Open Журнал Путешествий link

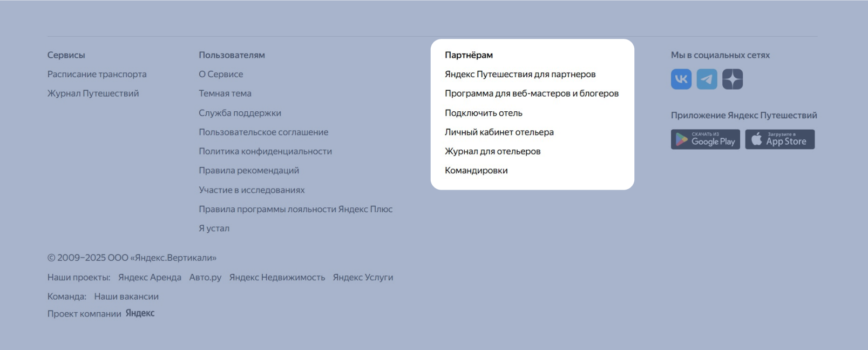point(93,93)
